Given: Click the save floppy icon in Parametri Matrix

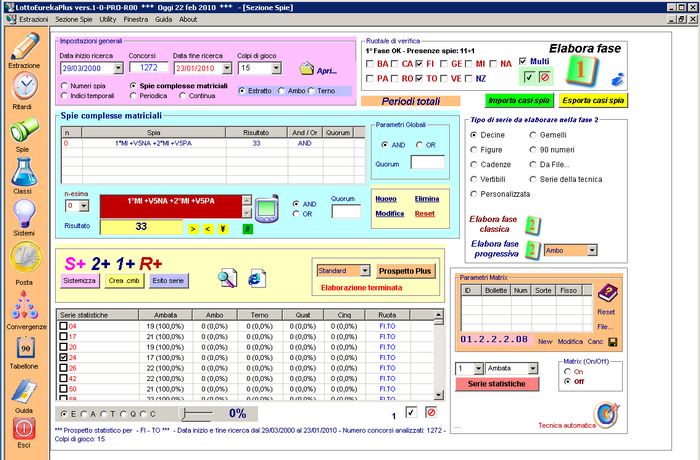Looking at the screenshot, I should pos(613,342).
